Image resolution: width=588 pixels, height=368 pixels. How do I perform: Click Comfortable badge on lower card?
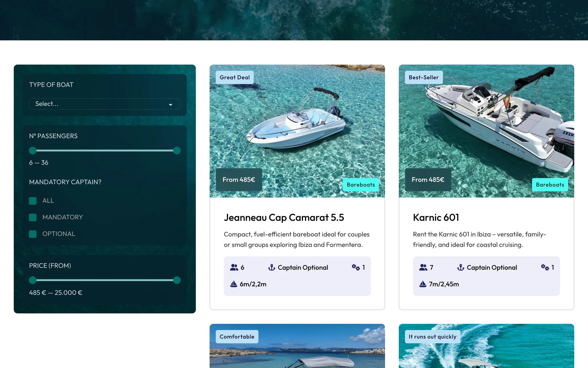pyautogui.click(x=237, y=337)
